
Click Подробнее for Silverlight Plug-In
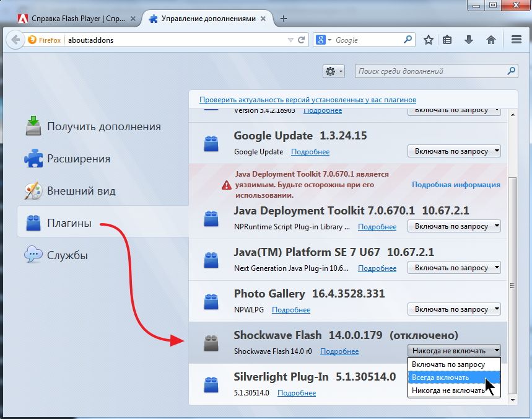tap(297, 393)
